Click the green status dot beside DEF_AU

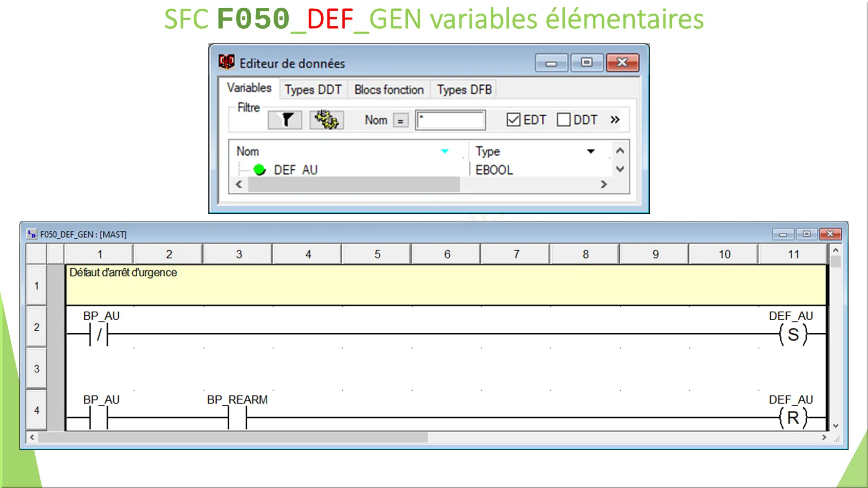[259, 169]
